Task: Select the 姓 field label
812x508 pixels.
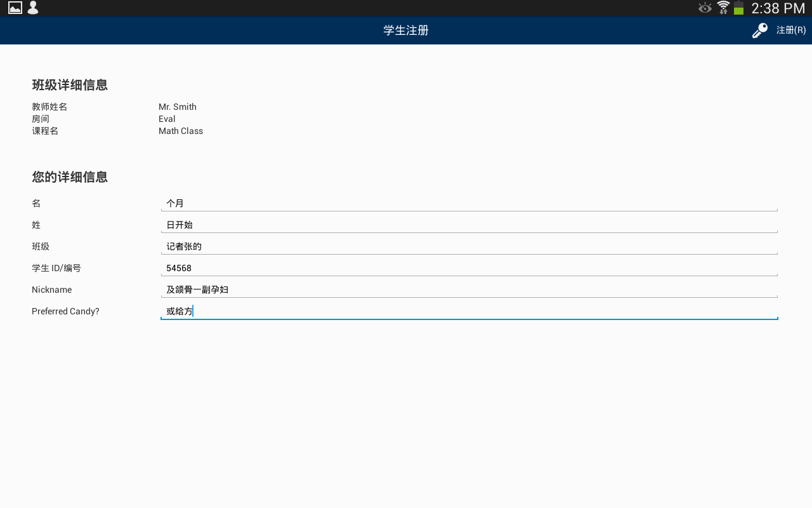Action: [36, 225]
